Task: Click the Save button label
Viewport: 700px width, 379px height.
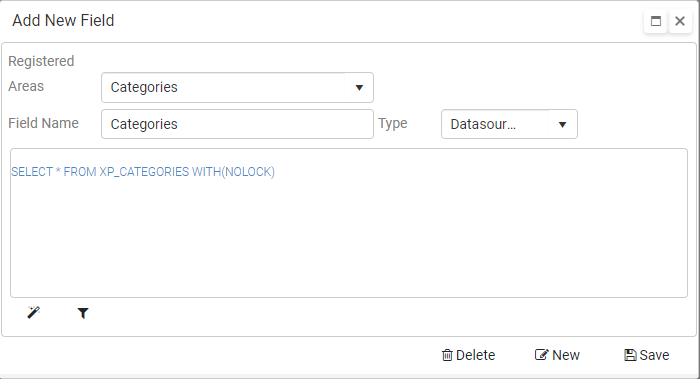Action: click(654, 355)
